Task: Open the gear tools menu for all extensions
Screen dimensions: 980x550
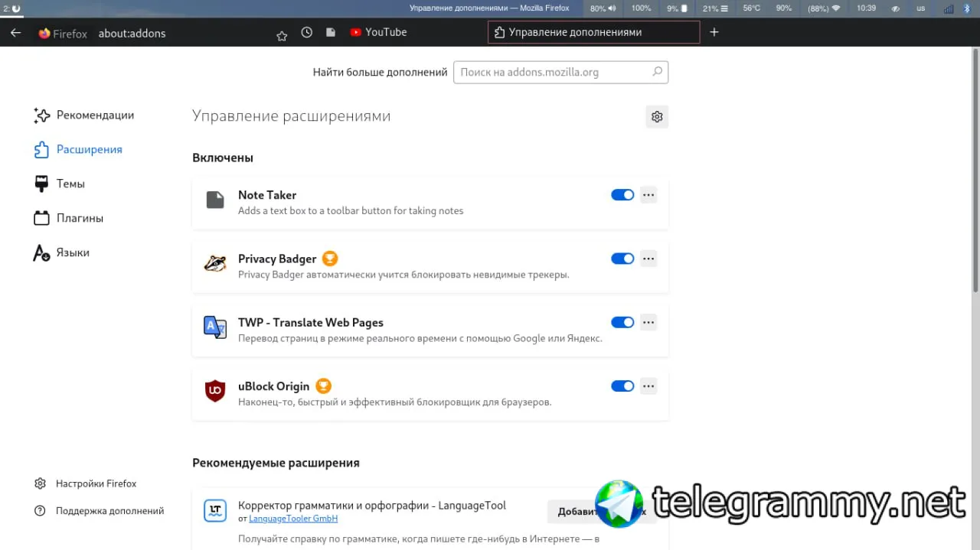Action: 657,116
